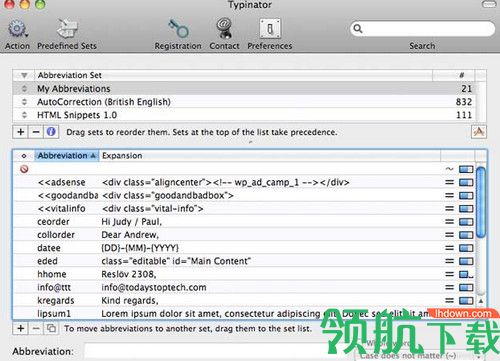Duplicate the selected abbreviation

pos(51,328)
